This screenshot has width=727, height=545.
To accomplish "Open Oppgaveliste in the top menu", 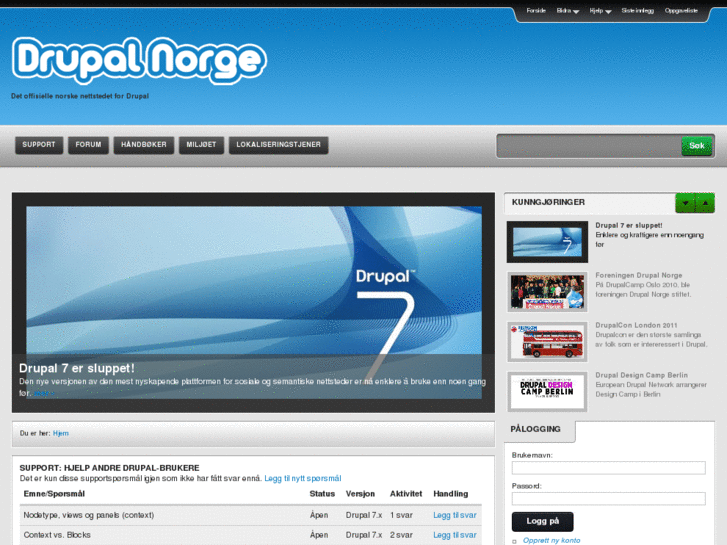I will pos(681,11).
